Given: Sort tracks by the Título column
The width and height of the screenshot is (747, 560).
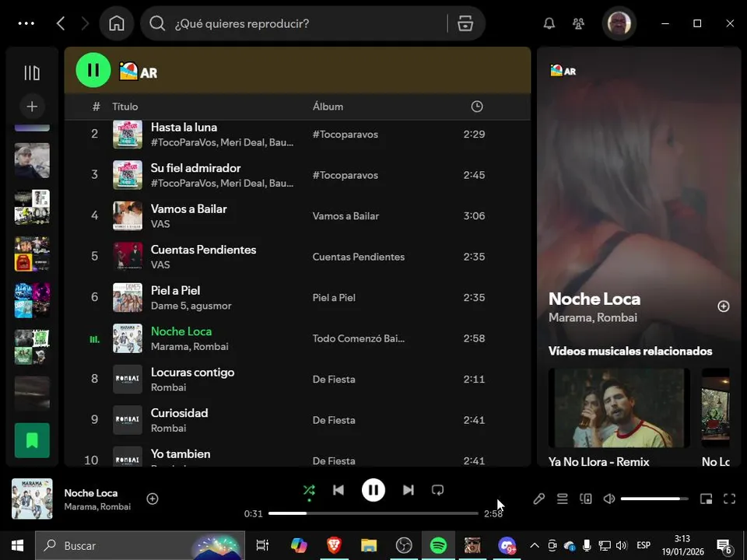Looking at the screenshot, I should [125, 107].
